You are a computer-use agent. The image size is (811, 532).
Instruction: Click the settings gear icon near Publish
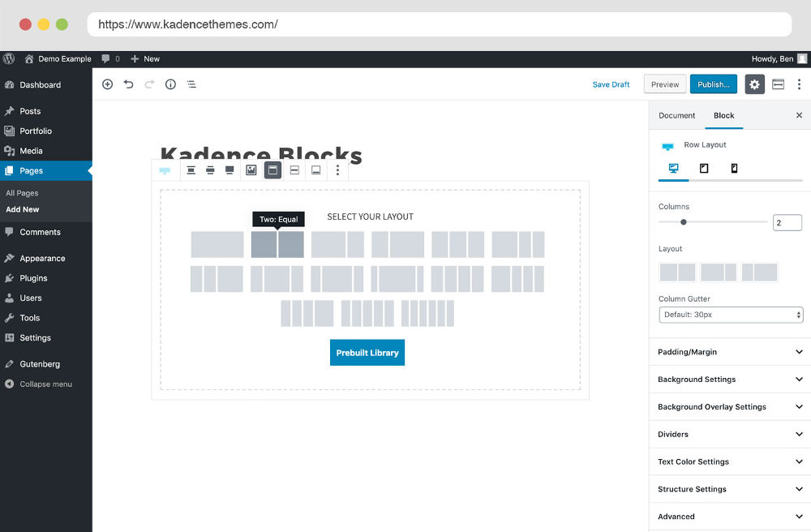click(x=754, y=84)
